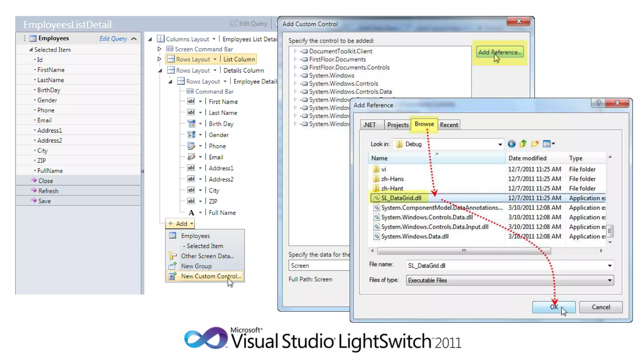Select the System.Windows.Data.dll file
Viewport: 644px width, 363px height.
click(414, 236)
